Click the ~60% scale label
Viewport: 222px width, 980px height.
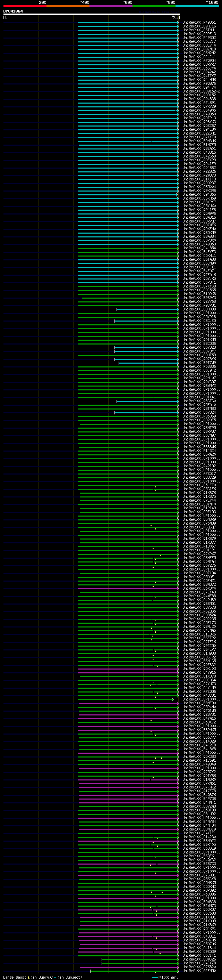click(127, 2)
